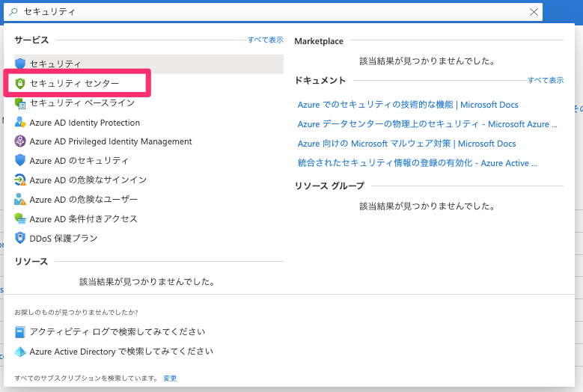Image resolution: width=583 pixels, height=392 pixels.
Task: Show all services via すべて表示
Action: 266,40
